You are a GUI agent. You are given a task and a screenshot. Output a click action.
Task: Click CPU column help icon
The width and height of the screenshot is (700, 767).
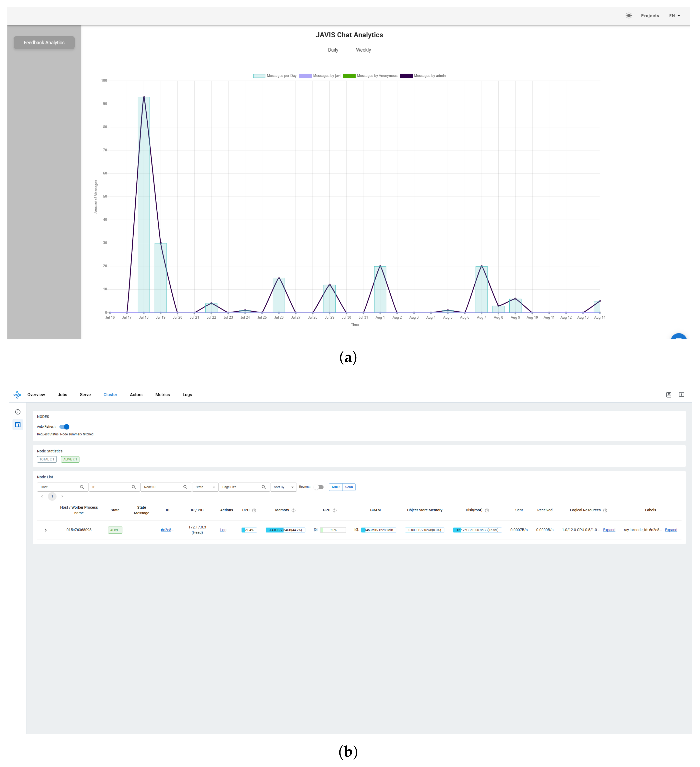[254, 511]
